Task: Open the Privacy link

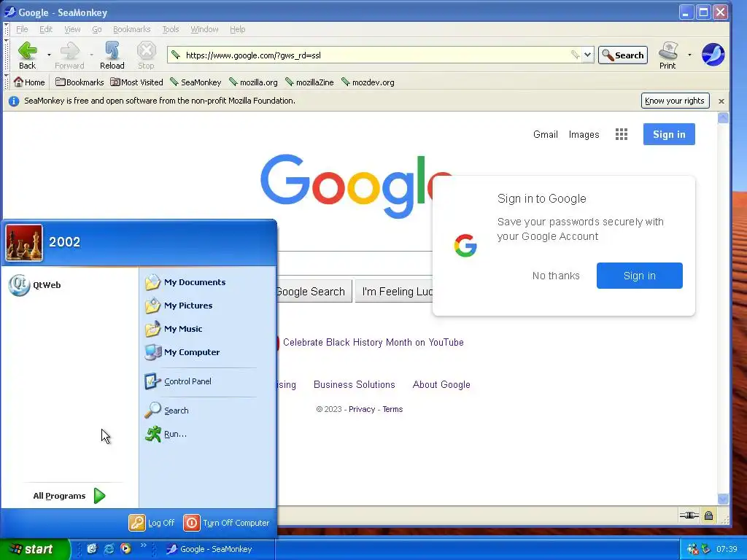Action: point(362,409)
